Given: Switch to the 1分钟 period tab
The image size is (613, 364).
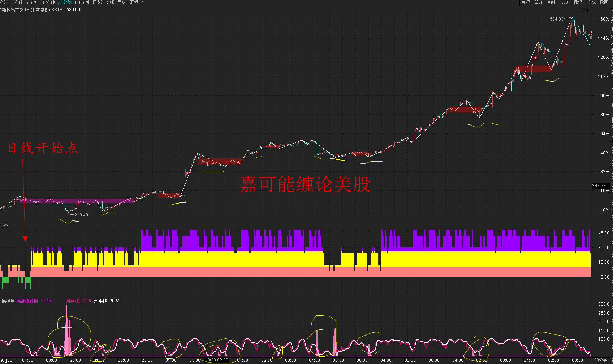Looking at the screenshot, I should 17,3.
